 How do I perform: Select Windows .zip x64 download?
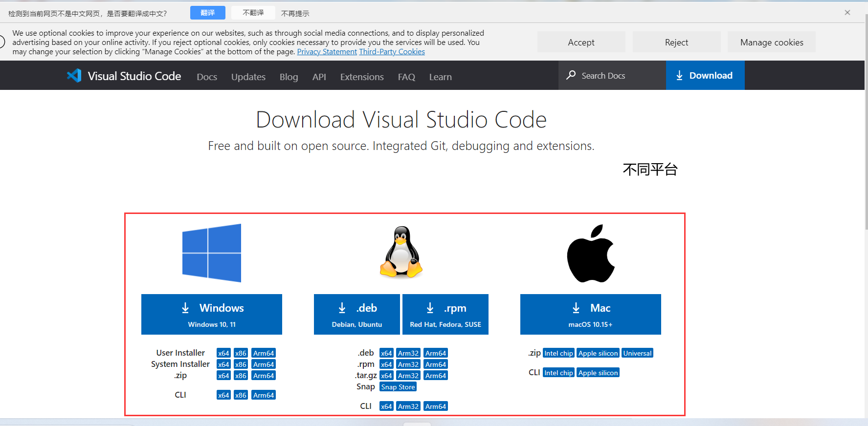(223, 375)
